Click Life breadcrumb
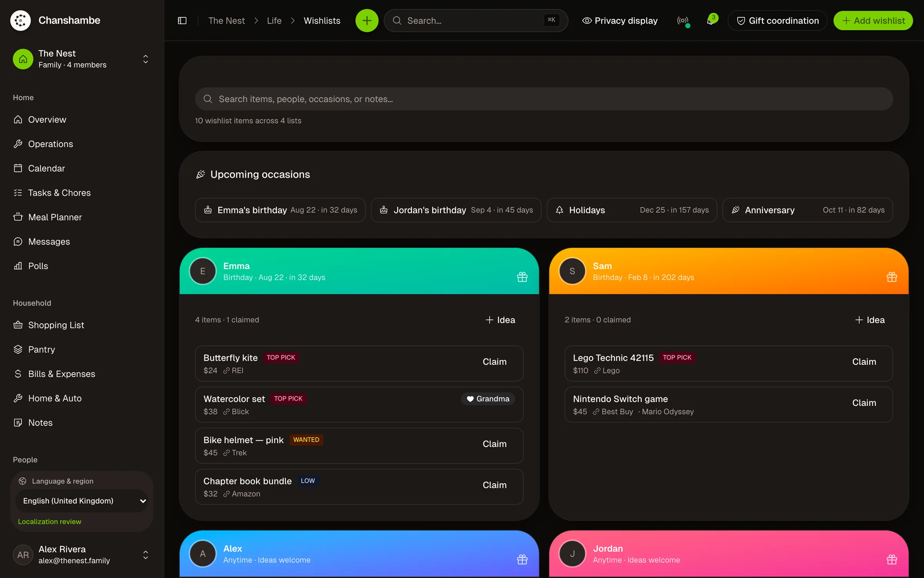 pos(274,20)
